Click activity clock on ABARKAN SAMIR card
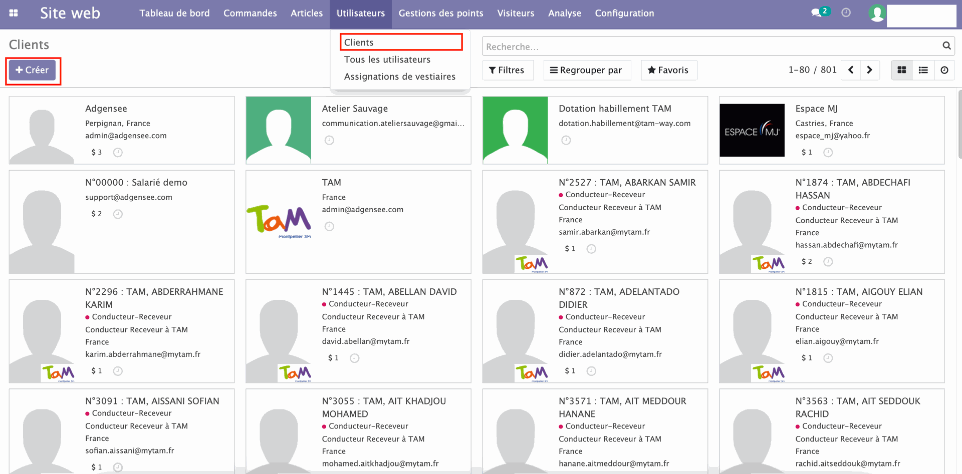 tap(591, 249)
